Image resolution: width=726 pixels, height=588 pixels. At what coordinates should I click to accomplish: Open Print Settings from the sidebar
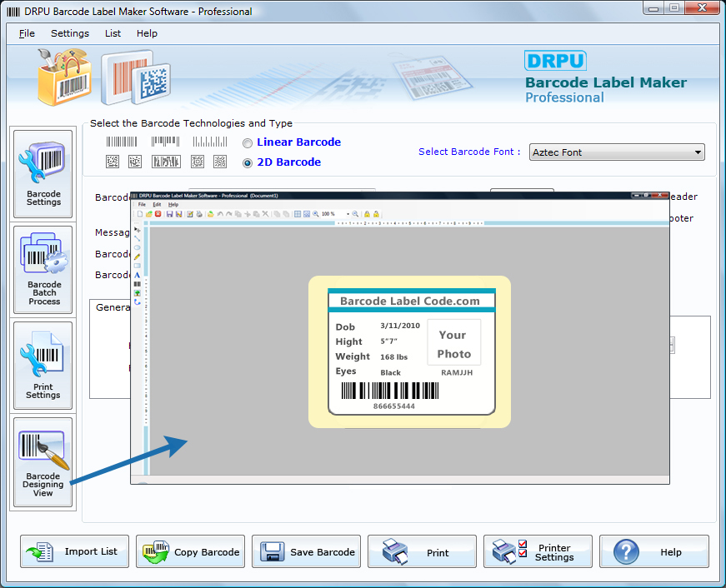coord(43,366)
